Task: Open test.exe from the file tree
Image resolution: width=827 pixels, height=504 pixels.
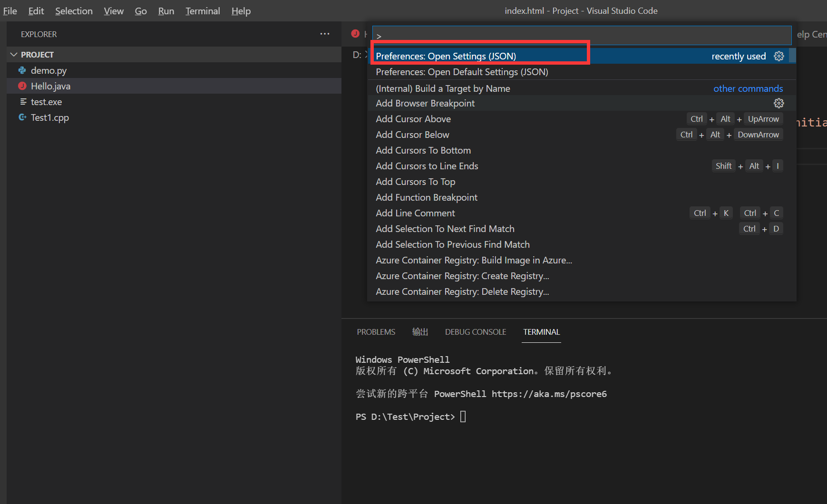Action: point(174,102)
